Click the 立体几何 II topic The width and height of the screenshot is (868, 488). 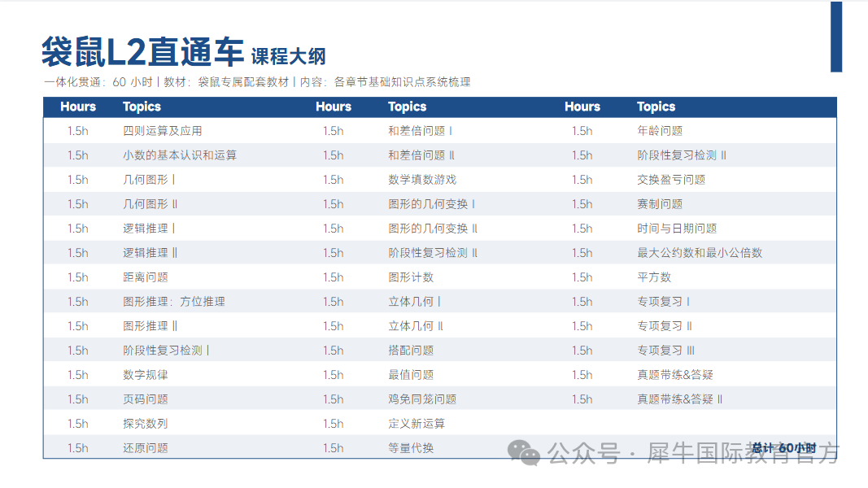(x=416, y=326)
